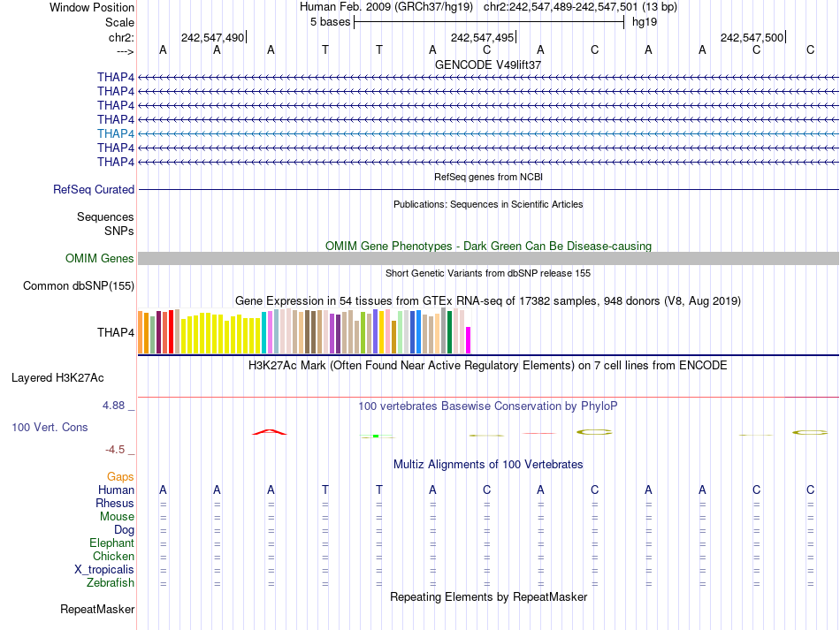Click the ---> strand direction arrow
This screenshot has height=630, width=840.
click(126, 51)
